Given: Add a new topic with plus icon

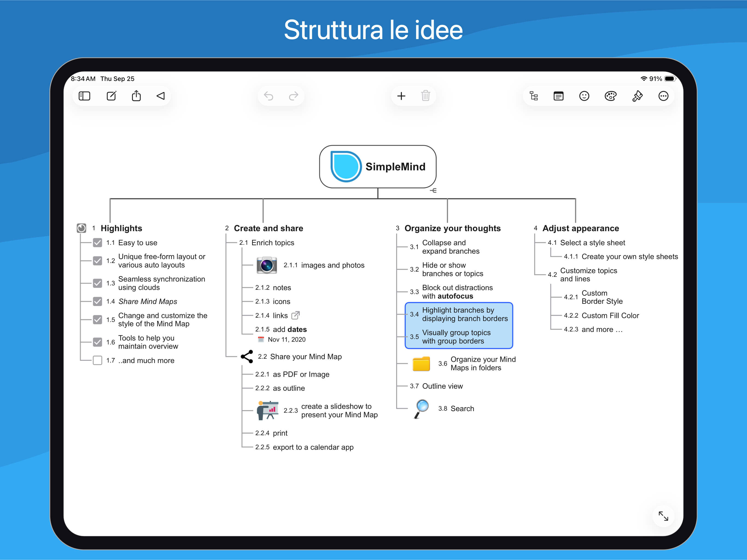Looking at the screenshot, I should (x=401, y=96).
